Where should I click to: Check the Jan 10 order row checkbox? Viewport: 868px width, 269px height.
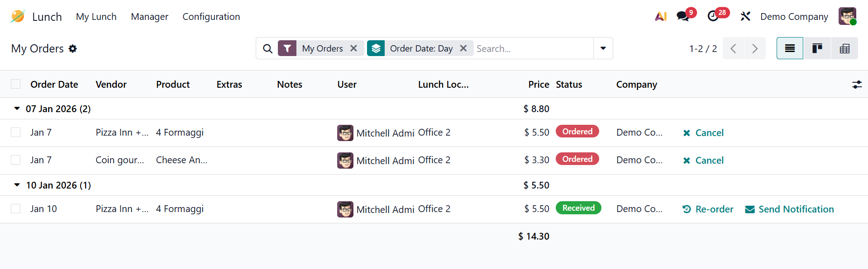(x=16, y=209)
